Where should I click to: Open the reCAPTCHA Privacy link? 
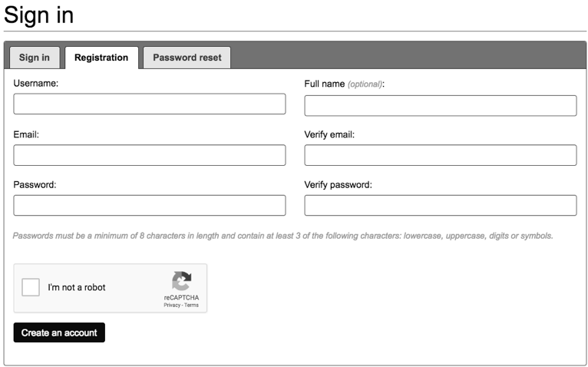[172, 305]
